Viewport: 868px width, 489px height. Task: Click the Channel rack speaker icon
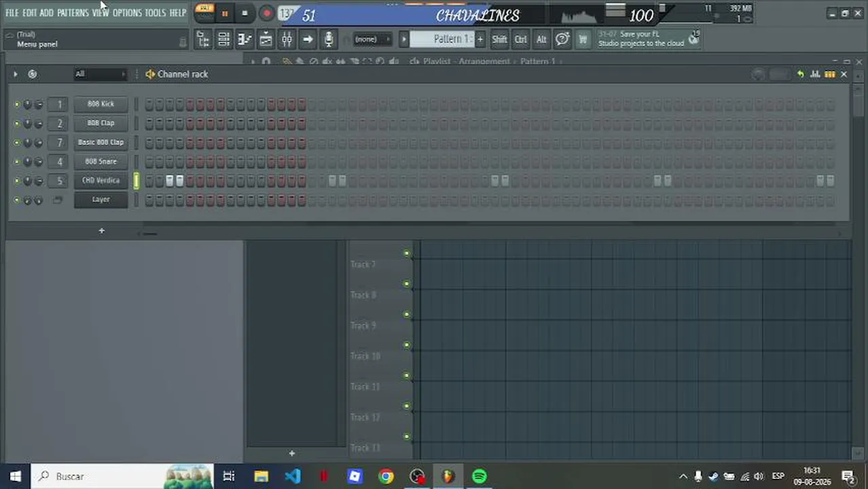point(150,74)
